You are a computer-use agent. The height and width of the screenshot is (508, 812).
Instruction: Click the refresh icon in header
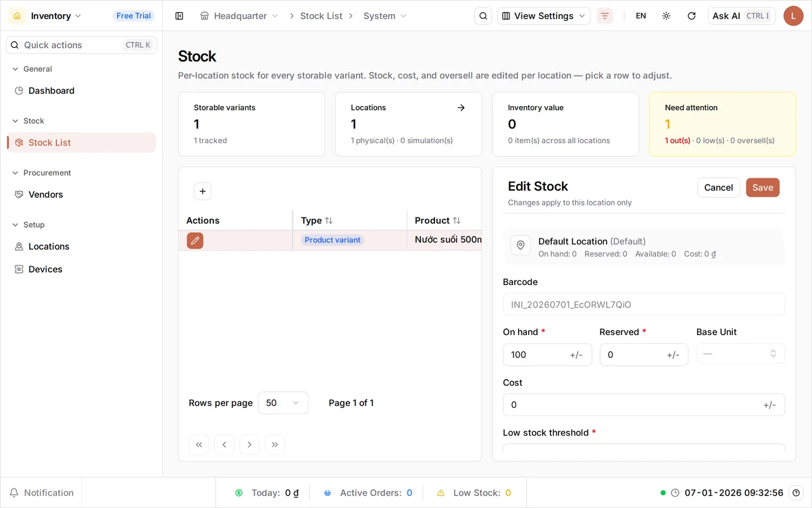tap(691, 16)
